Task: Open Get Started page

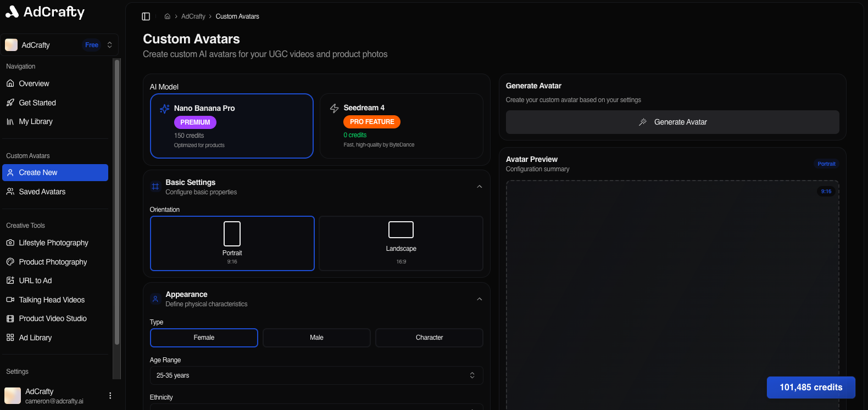Action: point(55,103)
